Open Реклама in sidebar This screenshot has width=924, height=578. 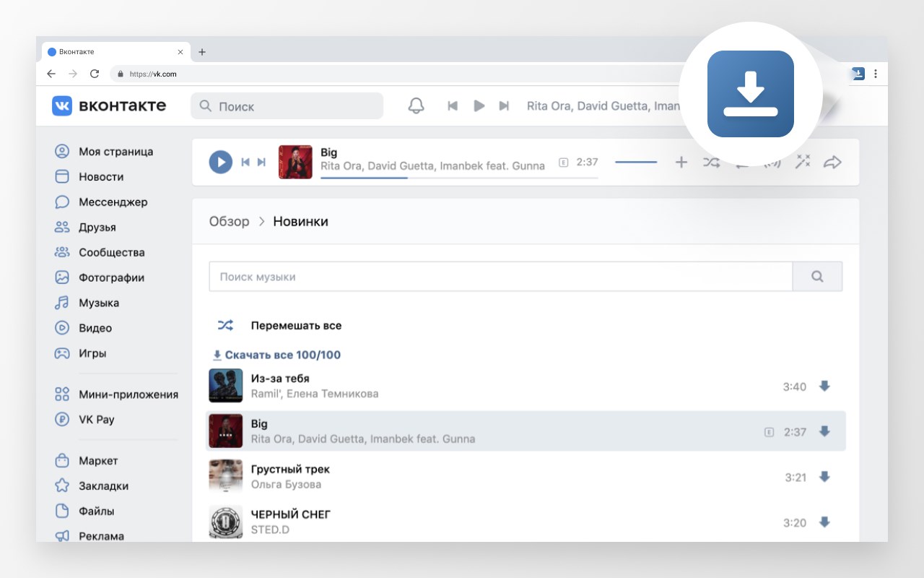point(90,536)
